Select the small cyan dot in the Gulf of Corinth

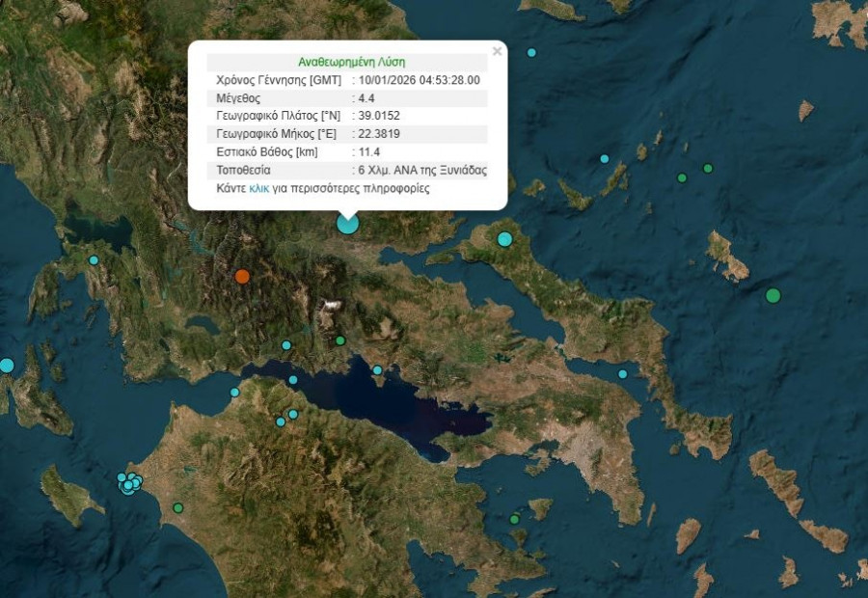tap(291, 380)
